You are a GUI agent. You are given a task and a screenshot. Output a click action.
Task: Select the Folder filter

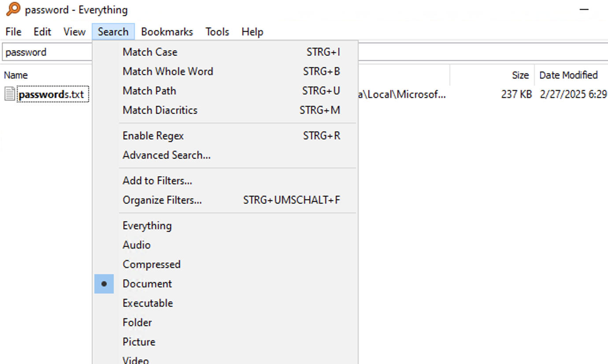(x=225, y=323)
